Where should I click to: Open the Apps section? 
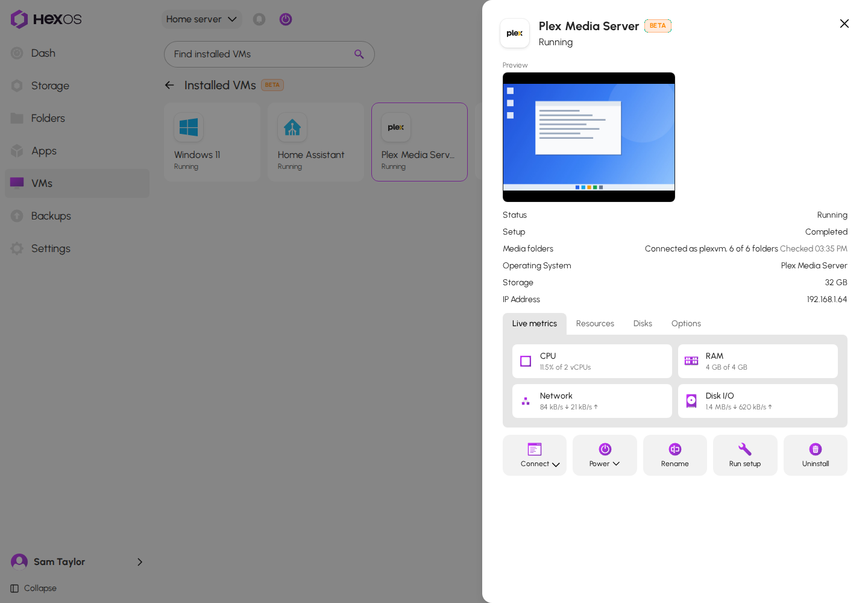(x=77, y=151)
